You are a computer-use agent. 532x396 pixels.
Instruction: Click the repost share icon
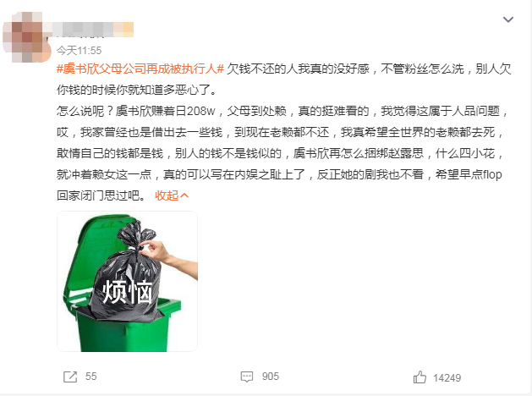pyautogui.click(x=70, y=377)
